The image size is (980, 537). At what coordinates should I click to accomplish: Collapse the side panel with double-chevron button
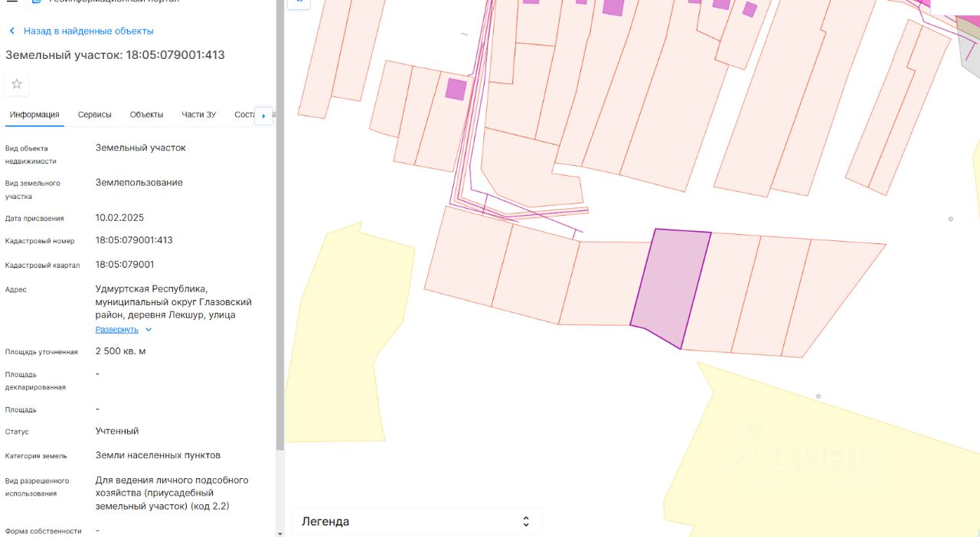point(299,3)
